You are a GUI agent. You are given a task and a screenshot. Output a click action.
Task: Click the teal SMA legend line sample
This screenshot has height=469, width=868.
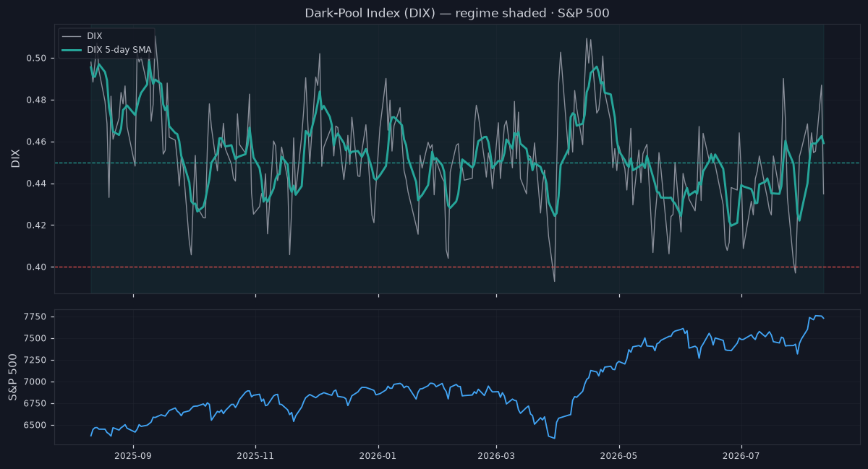pyautogui.click(x=72, y=49)
